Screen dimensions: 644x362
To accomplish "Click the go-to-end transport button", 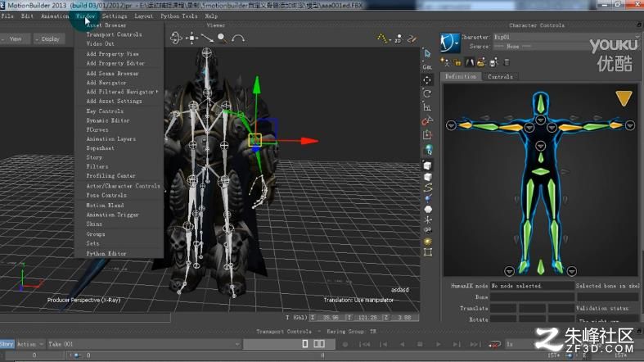I will coord(475,344).
